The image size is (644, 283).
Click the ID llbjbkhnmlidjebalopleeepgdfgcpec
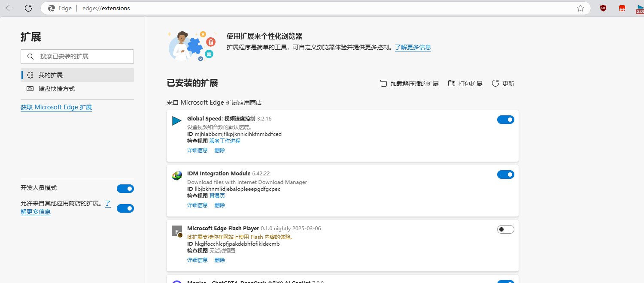click(234, 189)
